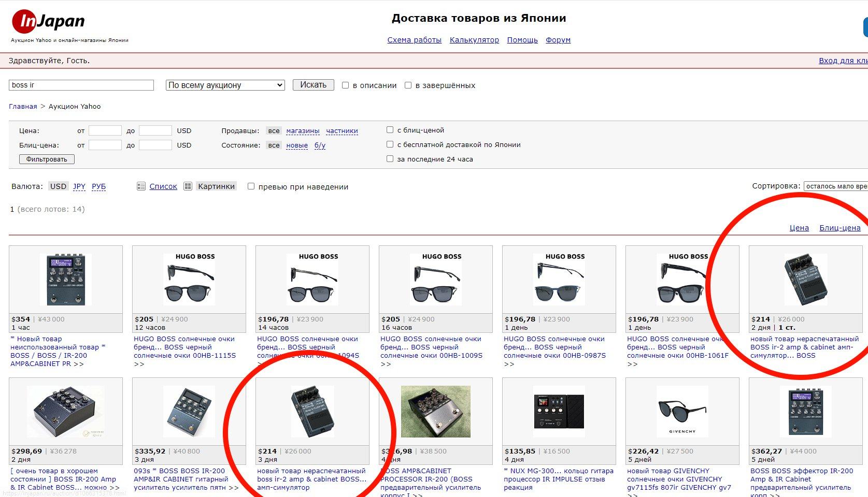
Task: Select 'все' in Продавцы filter
Action: pos(274,131)
